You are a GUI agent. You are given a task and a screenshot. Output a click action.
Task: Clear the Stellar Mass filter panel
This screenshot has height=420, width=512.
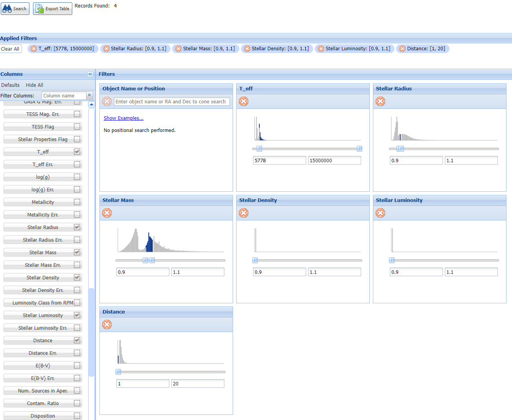click(106, 213)
